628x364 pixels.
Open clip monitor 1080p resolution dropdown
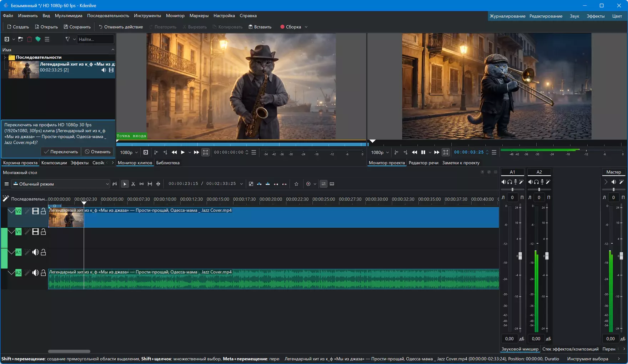[129, 152]
